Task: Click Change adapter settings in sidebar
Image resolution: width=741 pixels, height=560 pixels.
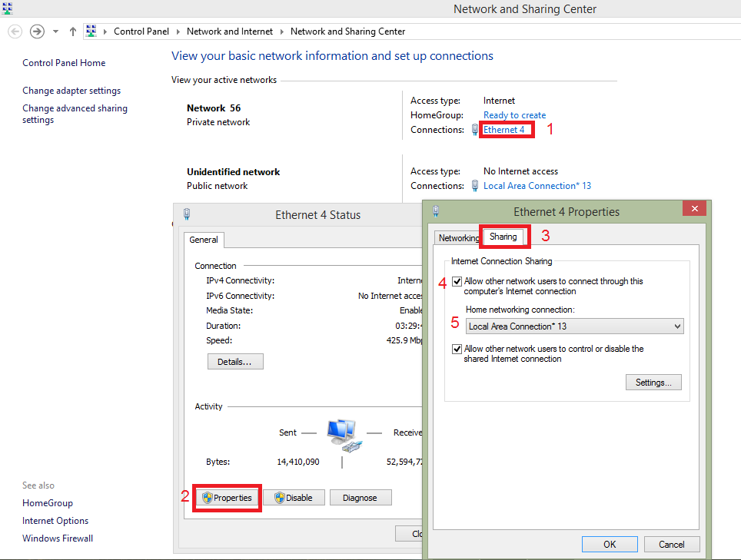Action: tap(71, 91)
